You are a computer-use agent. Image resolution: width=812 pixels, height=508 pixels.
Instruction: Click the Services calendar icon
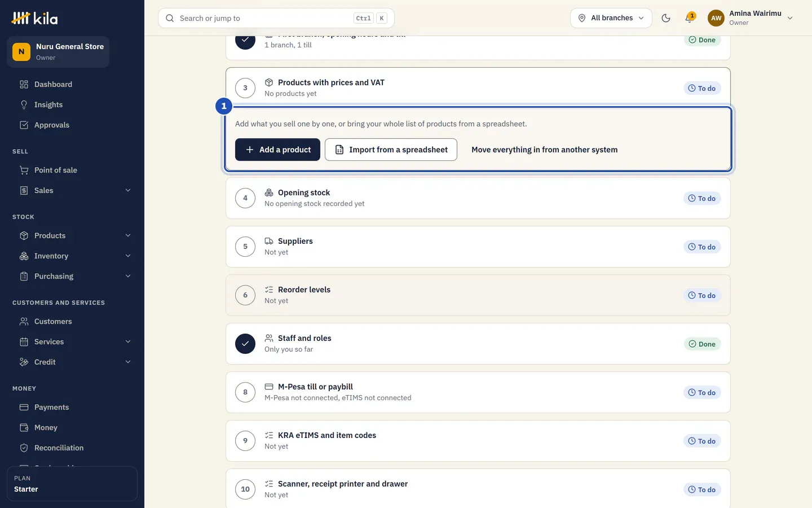tap(24, 342)
